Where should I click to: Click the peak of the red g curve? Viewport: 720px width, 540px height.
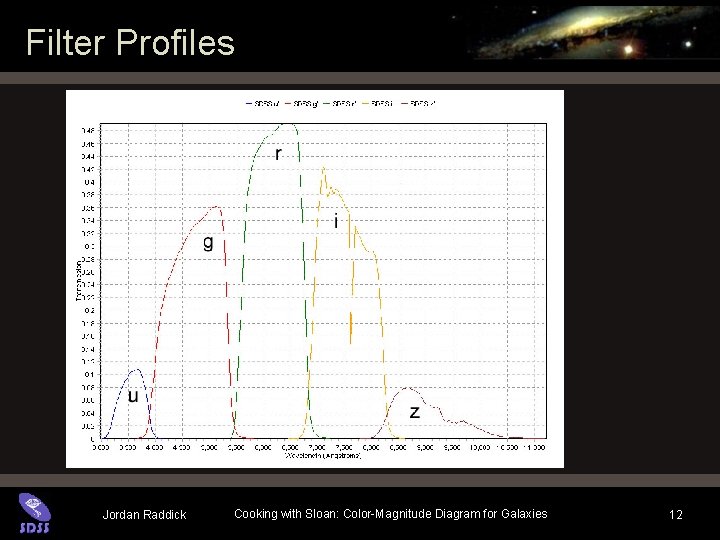(x=216, y=207)
